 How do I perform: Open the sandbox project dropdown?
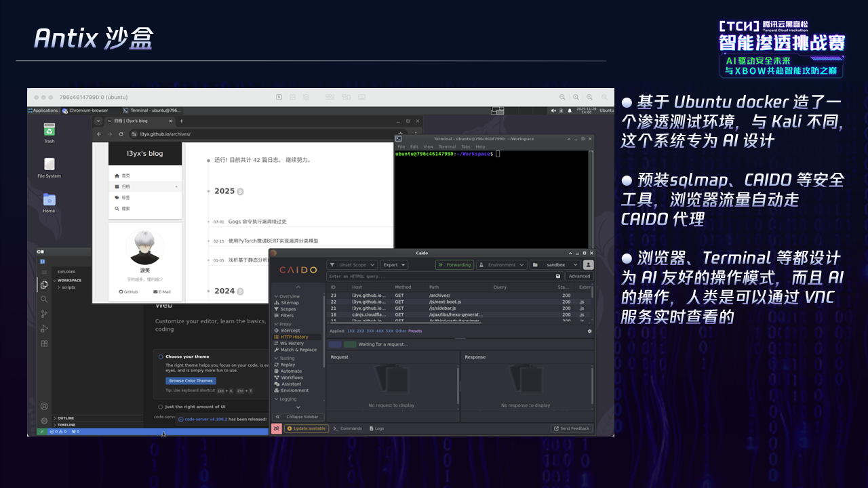[555, 265]
